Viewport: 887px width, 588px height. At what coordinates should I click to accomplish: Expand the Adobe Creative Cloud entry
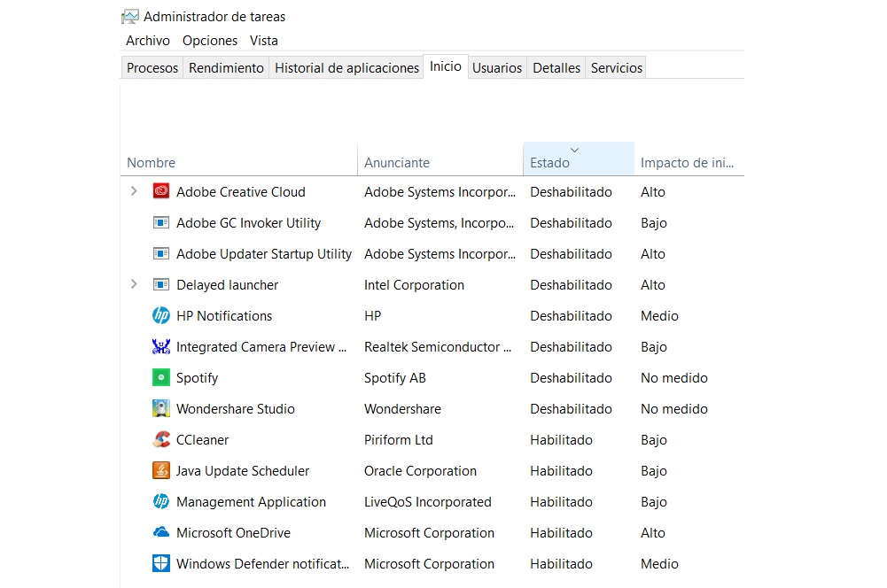click(x=134, y=191)
